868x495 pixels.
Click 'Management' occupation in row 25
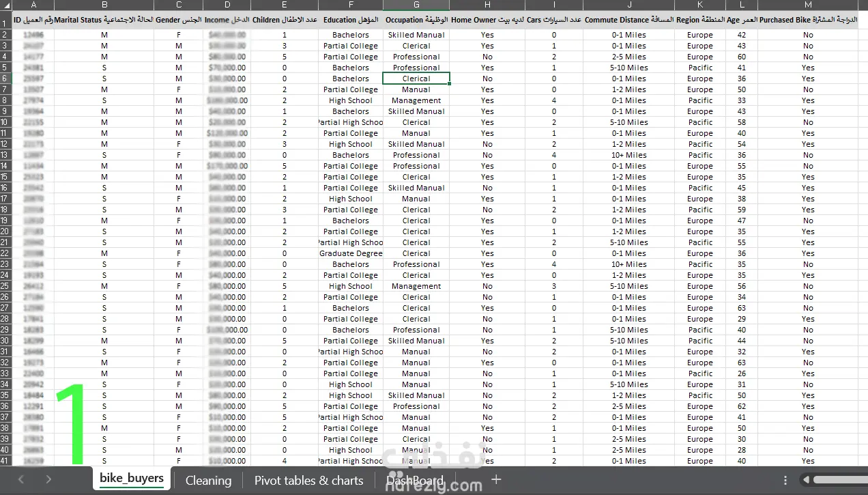[416, 286]
